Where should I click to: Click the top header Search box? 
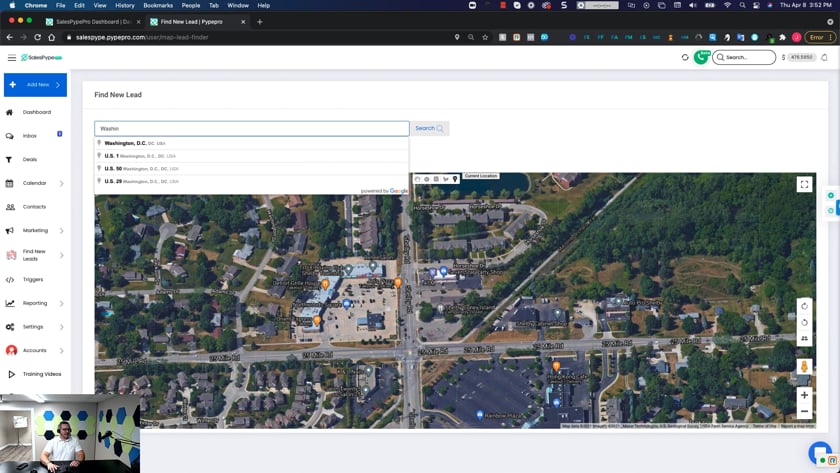click(744, 57)
